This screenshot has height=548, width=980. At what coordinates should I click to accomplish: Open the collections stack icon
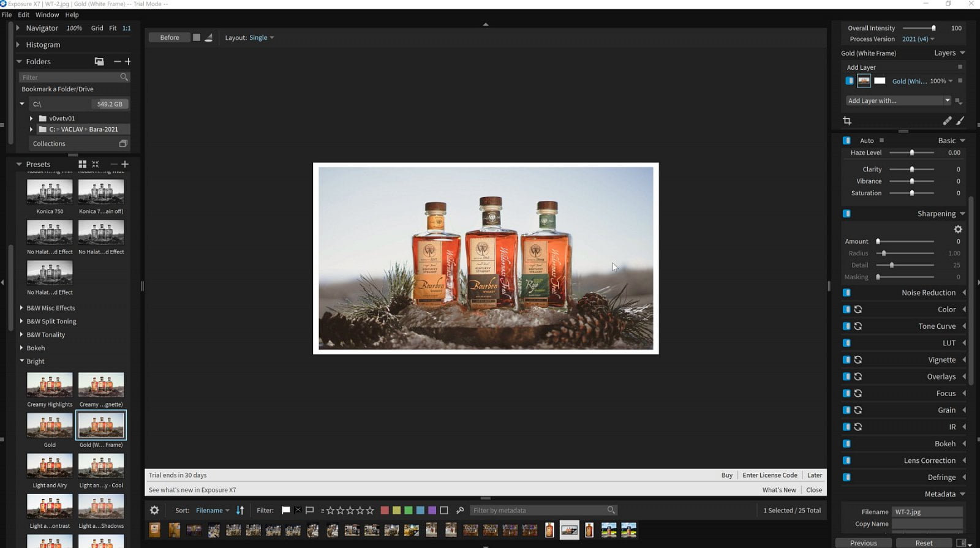coord(123,143)
